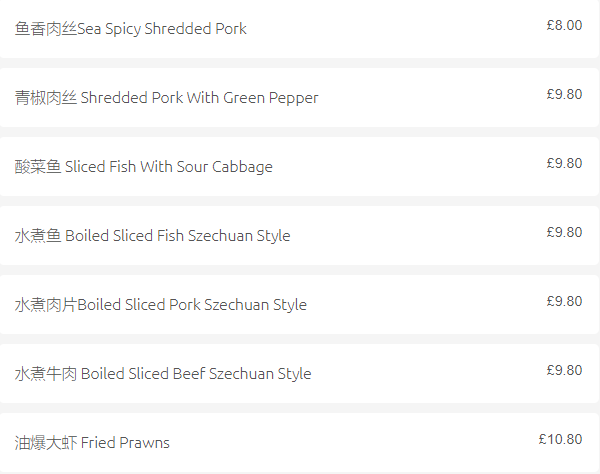Pick Boiled Sliced Beef Szechuan Style
Screen dimensions: 600x474
pyautogui.click(x=299, y=373)
